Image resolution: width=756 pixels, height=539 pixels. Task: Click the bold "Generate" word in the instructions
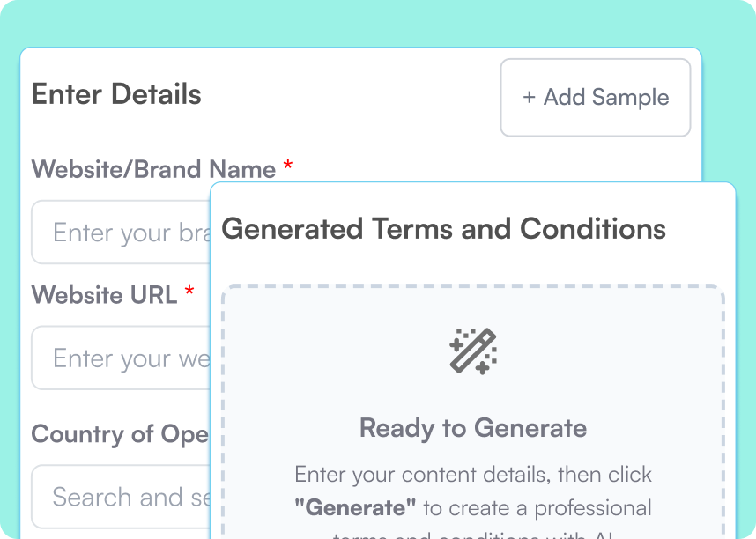pos(355,508)
